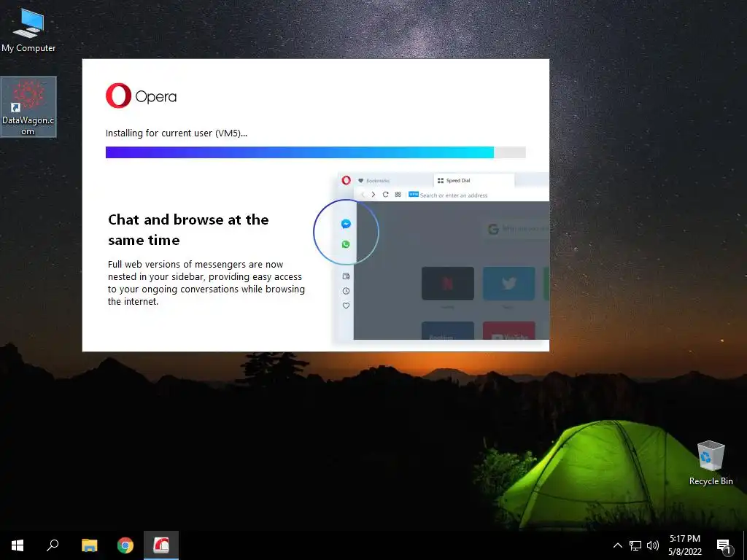Image resolution: width=747 pixels, height=560 pixels.
Task: Open the clock showing 5:17 PM
Action: point(684,545)
